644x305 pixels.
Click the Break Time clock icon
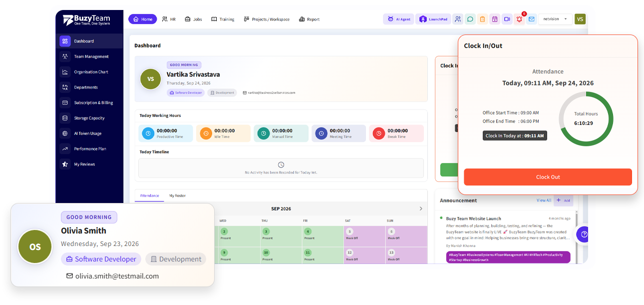pyautogui.click(x=379, y=133)
